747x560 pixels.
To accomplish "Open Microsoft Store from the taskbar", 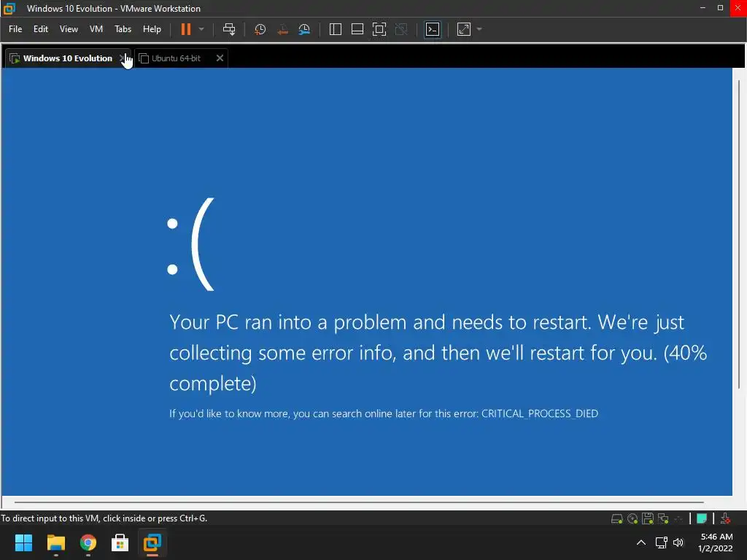I will pos(120,542).
